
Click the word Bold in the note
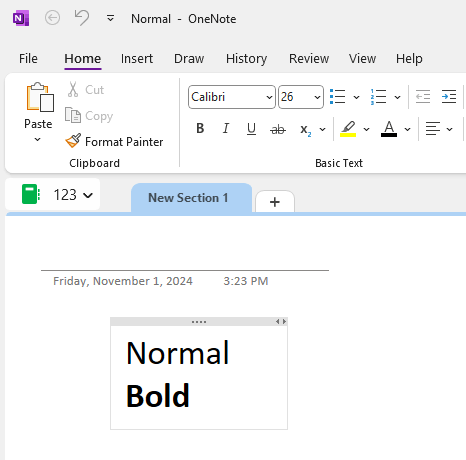(158, 396)
